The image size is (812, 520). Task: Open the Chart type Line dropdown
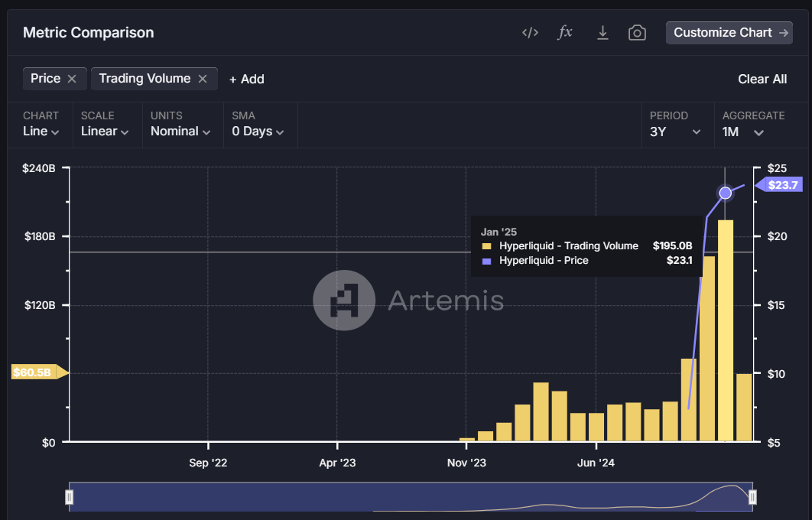pos(41,132)
